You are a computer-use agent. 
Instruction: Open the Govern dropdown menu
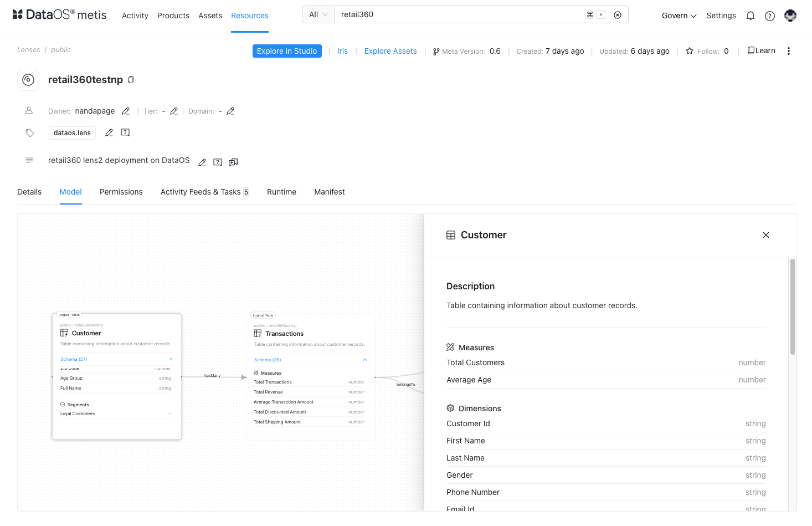click(679, 16)
